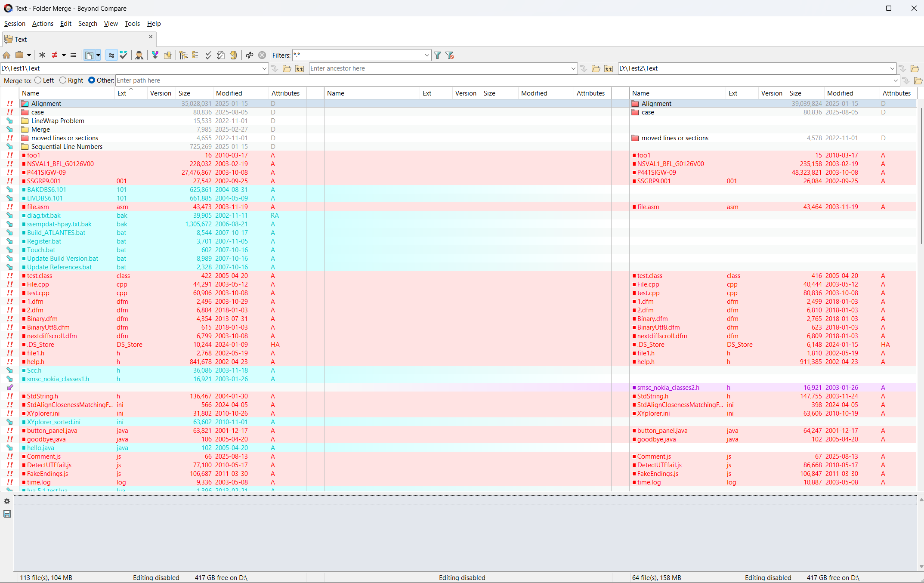
Task: Open the Folder Structure dropdown arrow
Action: point(98,55)
